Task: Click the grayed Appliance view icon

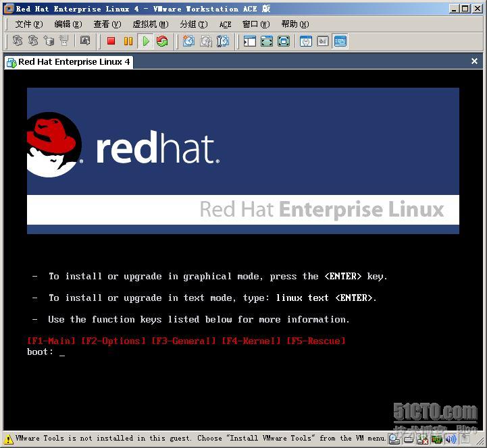Action: point(323,41)
